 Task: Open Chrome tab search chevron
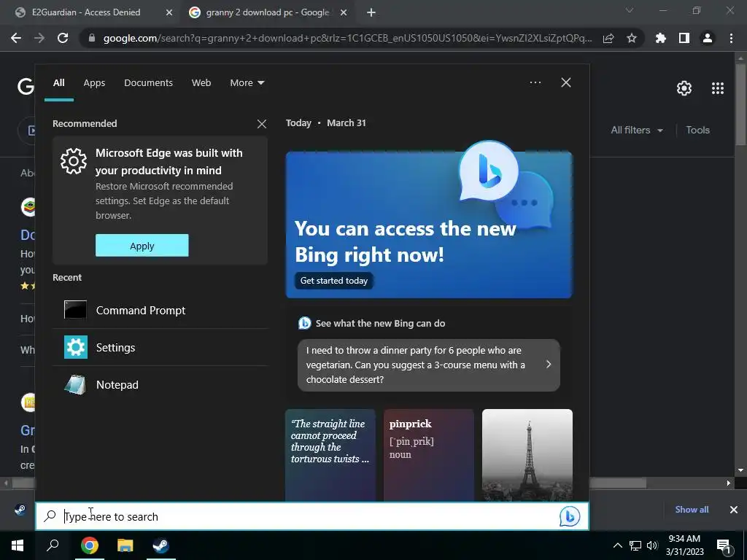tap(630, 10)
